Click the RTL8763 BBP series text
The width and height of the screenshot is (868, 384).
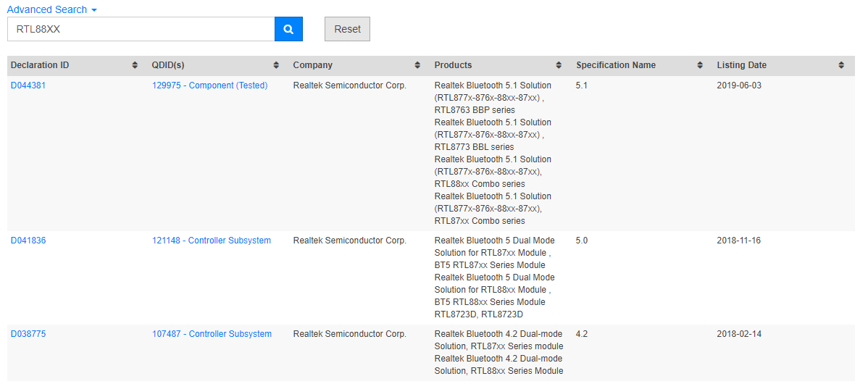[475, 109]
